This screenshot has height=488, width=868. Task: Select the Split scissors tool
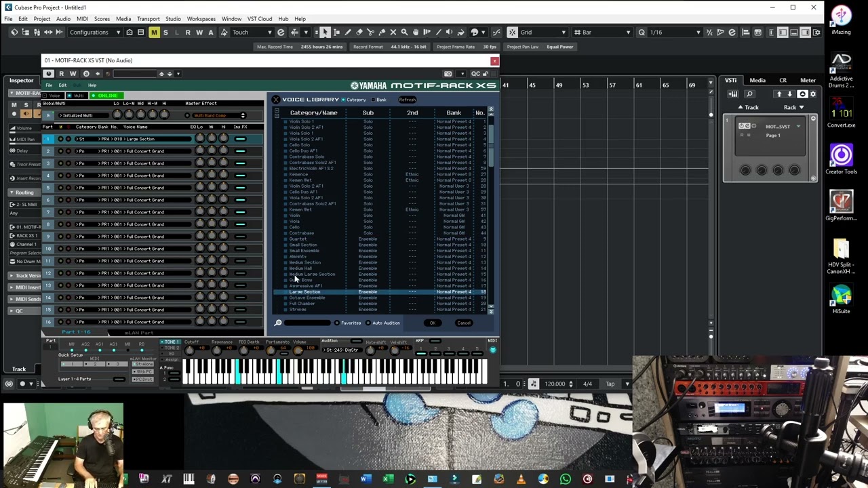click(x=370, y=32)
